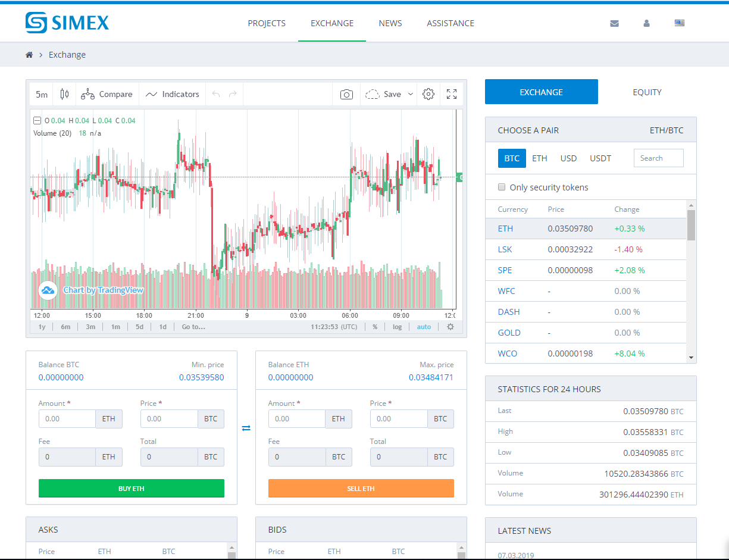Switch to the EQUITY tab

pos(647,92)
